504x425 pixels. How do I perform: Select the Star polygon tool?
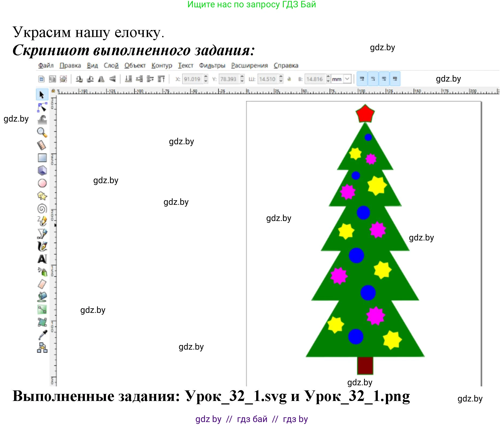(42, 196)
